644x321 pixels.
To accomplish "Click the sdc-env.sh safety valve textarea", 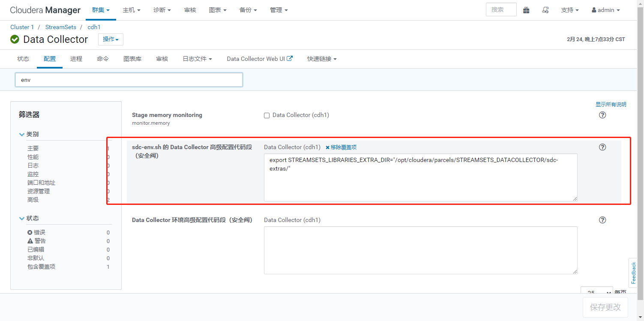I will 420,177.
